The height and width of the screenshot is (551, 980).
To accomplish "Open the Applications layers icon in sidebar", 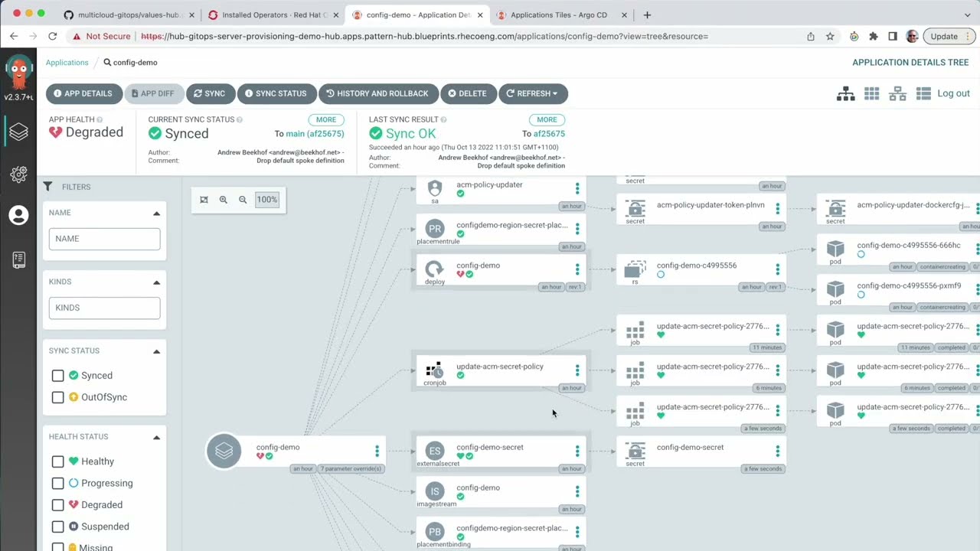I will click(18, 132).
